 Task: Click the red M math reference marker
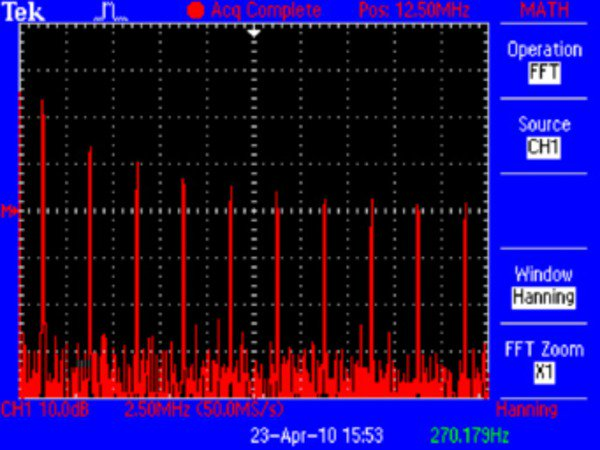(9, 211)
